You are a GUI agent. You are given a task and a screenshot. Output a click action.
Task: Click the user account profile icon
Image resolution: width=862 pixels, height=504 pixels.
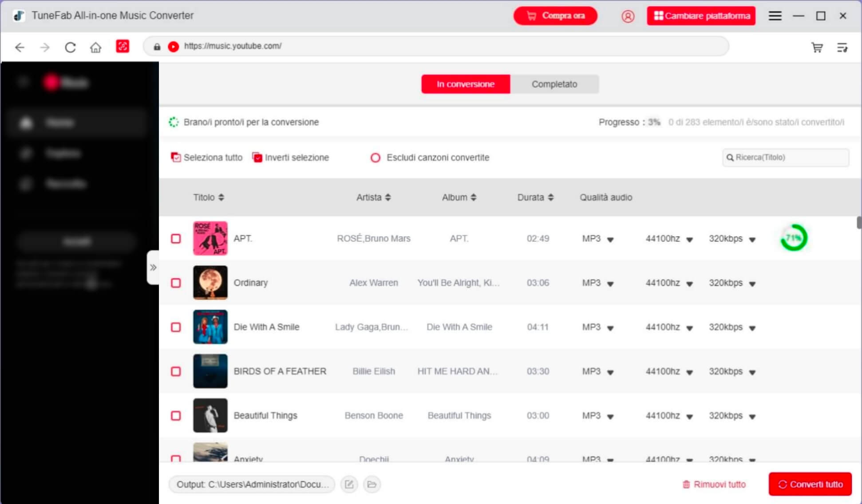point(628,16)
